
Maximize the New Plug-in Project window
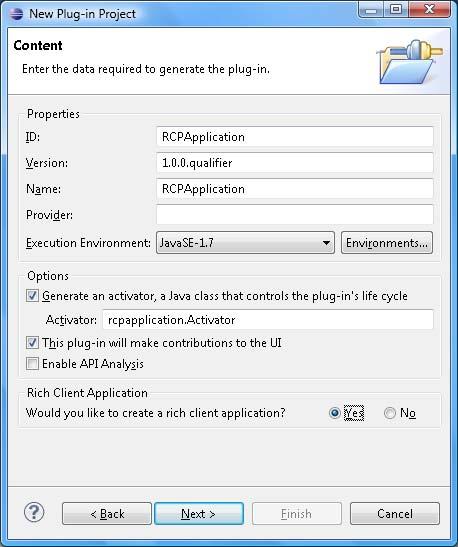click(x=396, y=9)
